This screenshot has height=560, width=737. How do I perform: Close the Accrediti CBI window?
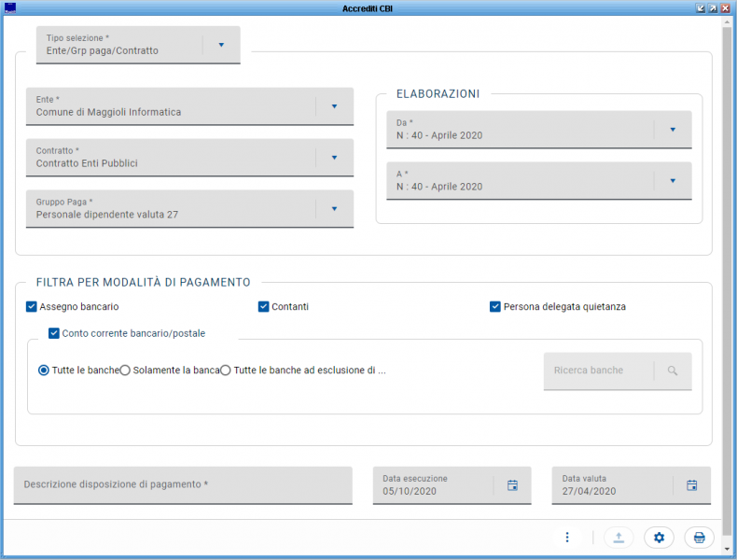(725, 8)
